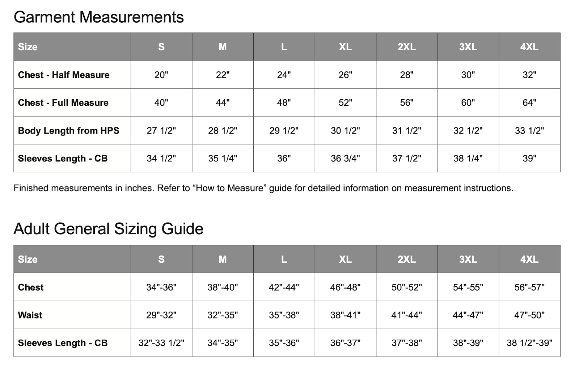Select the Adult General Sizing Guide heading
Screen dimensions: 579x392
[108, 229]
